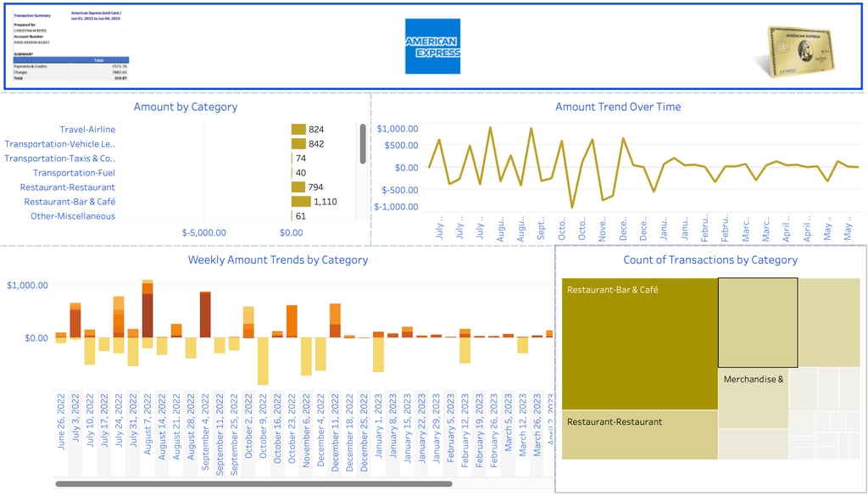
Task: Click the 'November 6, 2022' week label
Action: [305, 430]
